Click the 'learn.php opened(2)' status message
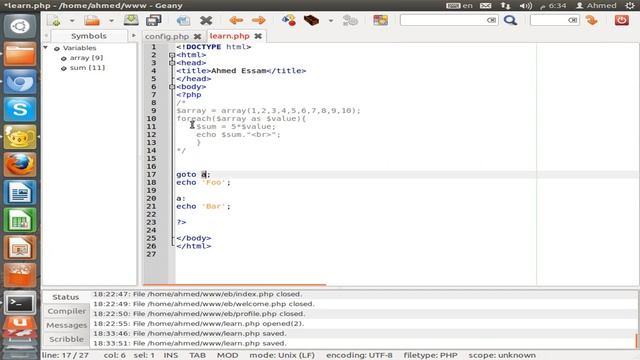The height and width of the screenshot is (360, 640). click(x=198, y=324)
